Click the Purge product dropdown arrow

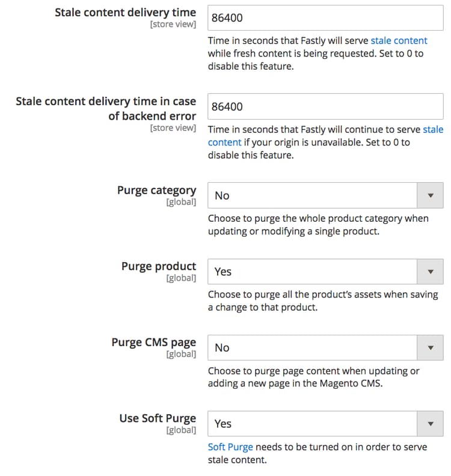tap(430, 272)
